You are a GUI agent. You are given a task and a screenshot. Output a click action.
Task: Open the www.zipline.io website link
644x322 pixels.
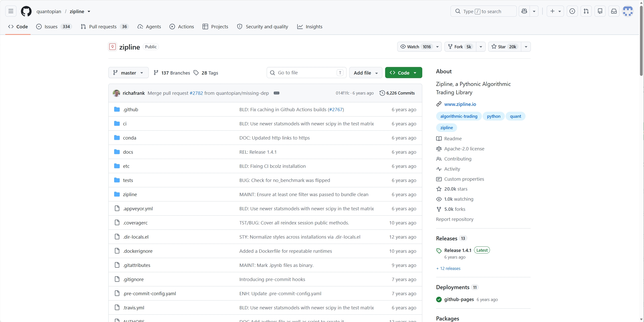[x=460, y=104]
